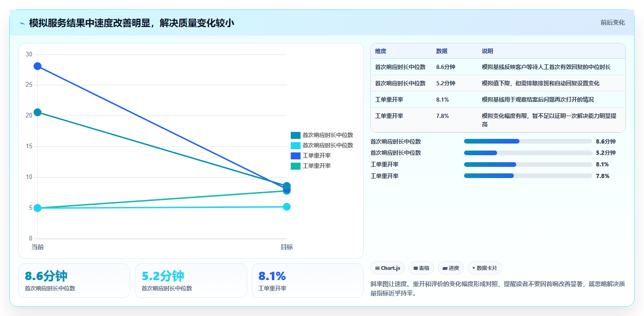
Task: Select the cyan data point above 目标
Action: [x=287, y=207]
